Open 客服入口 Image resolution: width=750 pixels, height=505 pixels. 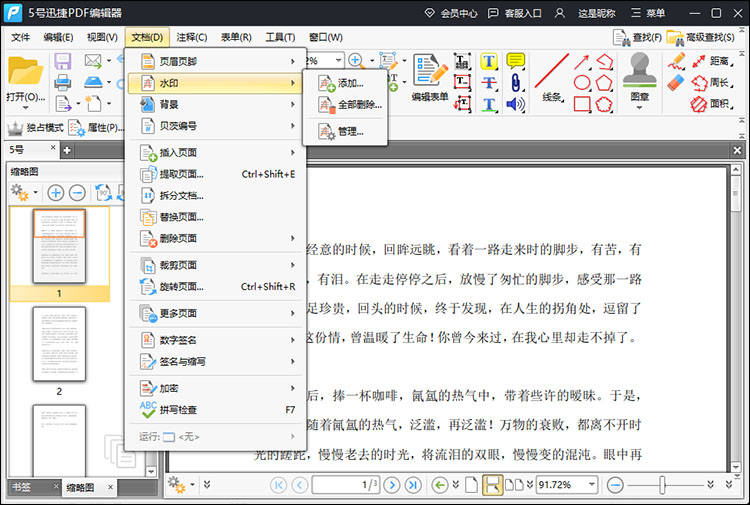click(515, 13)
